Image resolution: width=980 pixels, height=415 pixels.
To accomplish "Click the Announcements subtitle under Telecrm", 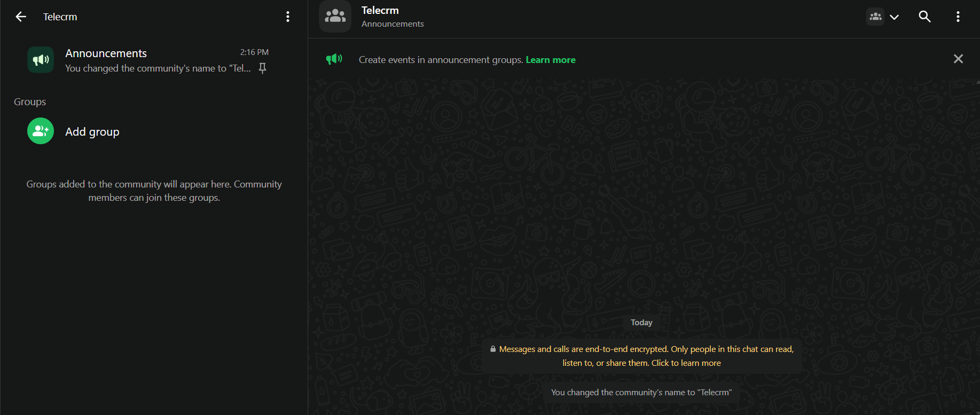I will click(x=393, y=24).
